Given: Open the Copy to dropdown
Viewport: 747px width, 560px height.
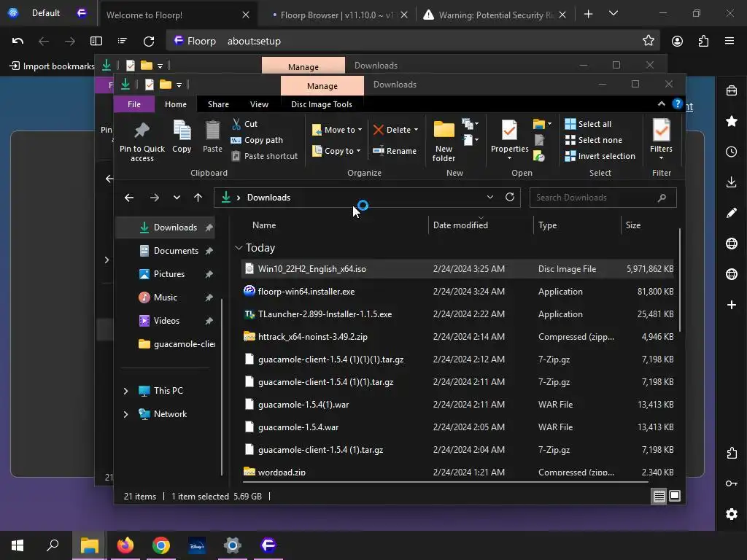Looking at the screenshot, I should (336, 151).
